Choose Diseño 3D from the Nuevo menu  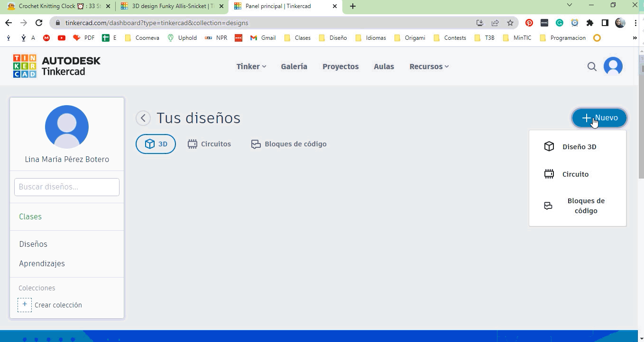[579, 146]
